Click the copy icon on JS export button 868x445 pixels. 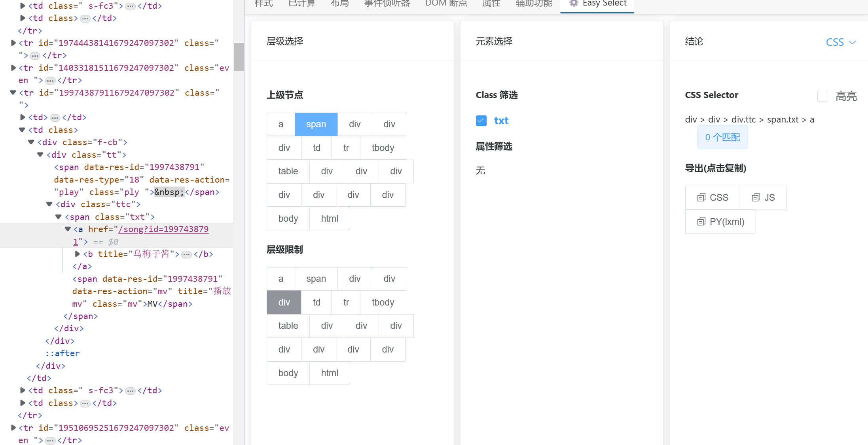coord(756,198)
